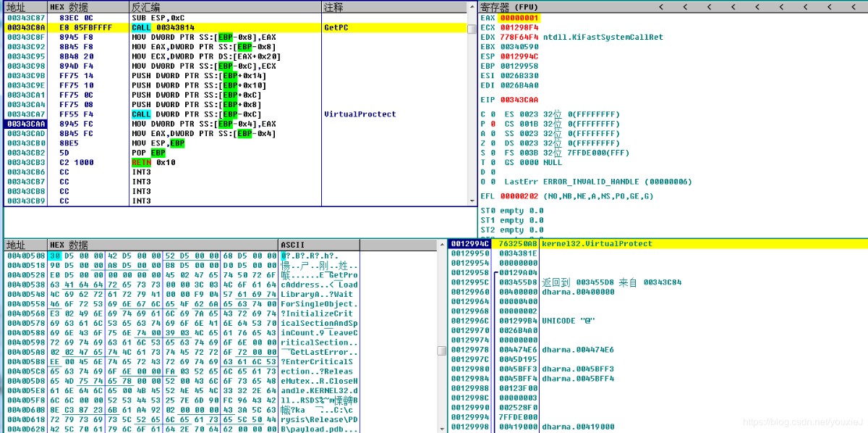Image resolution: width=868 pixels, height=433 pixels.
Task: Select the EBX register value 00340590
Action: [519, 46]
